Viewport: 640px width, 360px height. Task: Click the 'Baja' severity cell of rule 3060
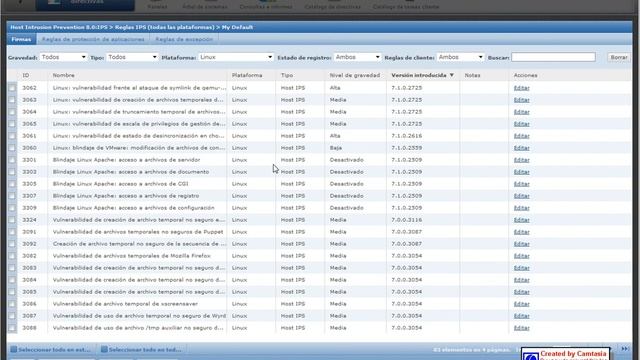point(336,148)
